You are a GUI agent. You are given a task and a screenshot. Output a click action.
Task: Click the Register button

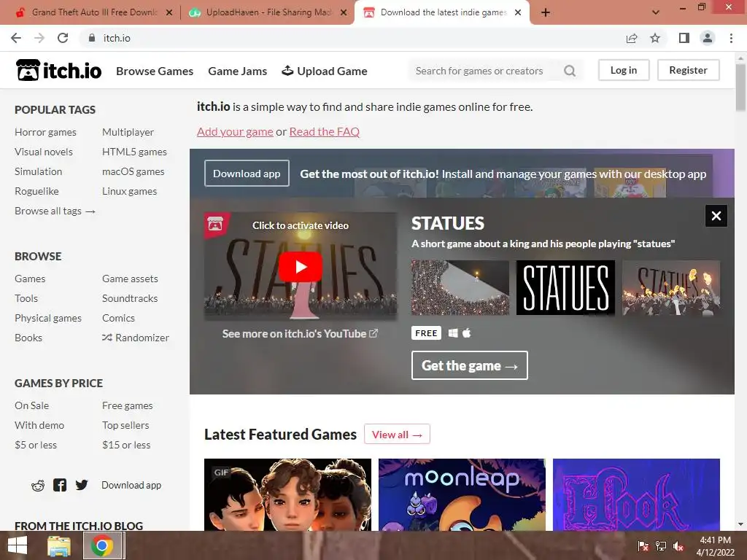688,70
